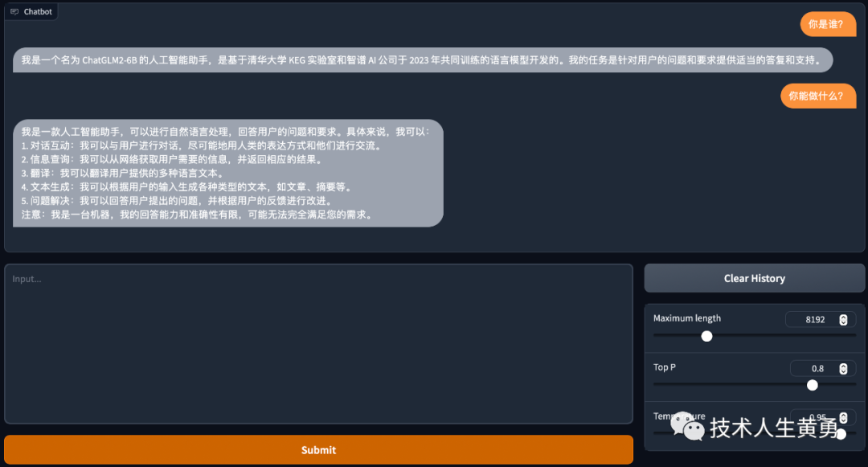868x467 pixels.
Task: Adjust the Maximum length slider handle
Action: [x=707, y=336]
